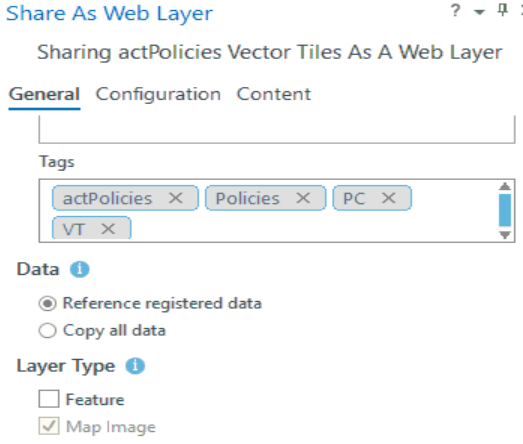
Task: Show info about the Layer Type section
Action: point(135,366)
